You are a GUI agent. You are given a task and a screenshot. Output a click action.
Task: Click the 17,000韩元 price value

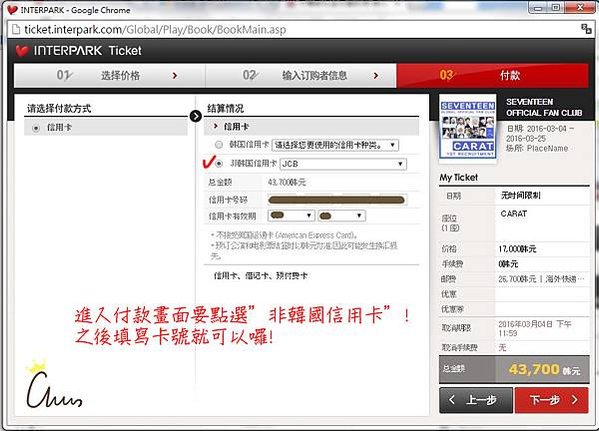click(517, 249)
